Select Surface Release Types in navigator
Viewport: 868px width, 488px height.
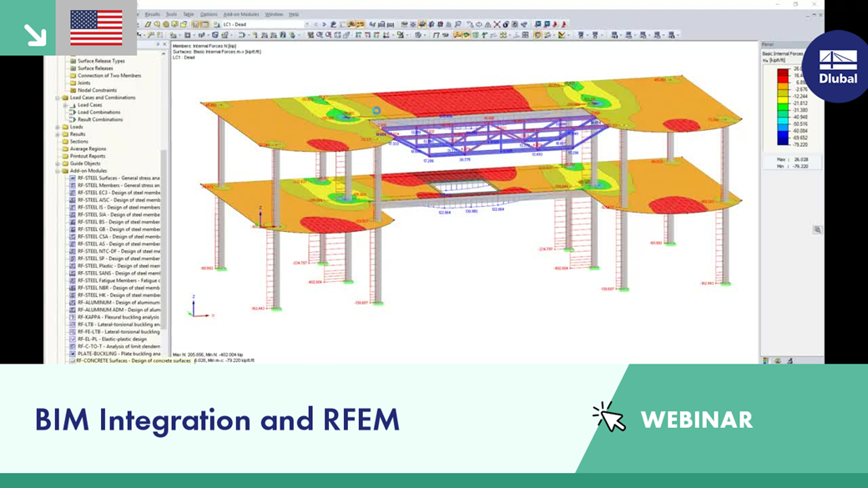101,61
